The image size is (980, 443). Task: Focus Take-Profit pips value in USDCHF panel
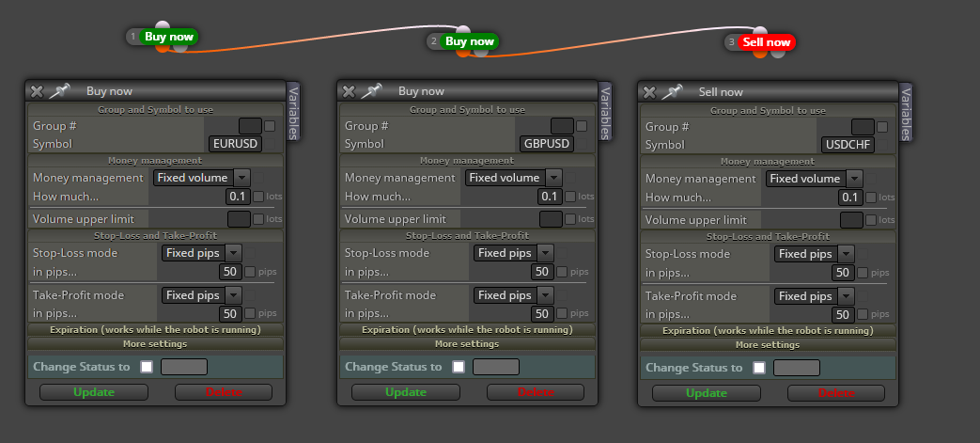click(843, 314)
